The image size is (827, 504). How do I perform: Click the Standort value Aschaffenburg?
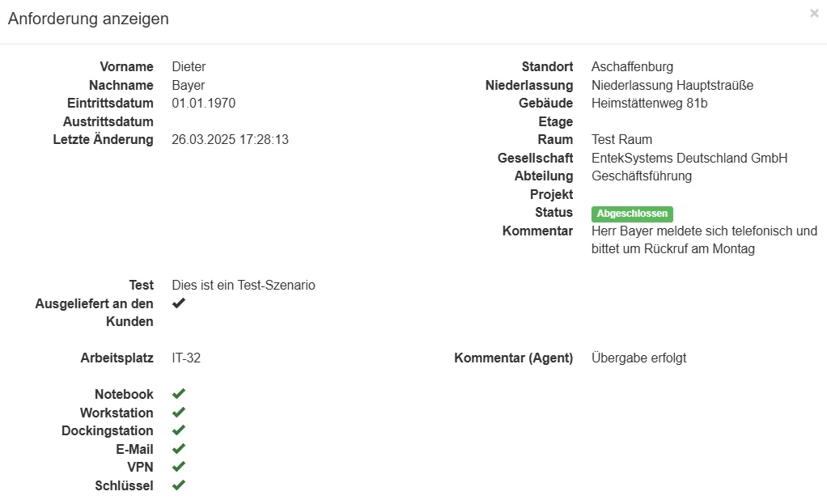coord(632,67)
